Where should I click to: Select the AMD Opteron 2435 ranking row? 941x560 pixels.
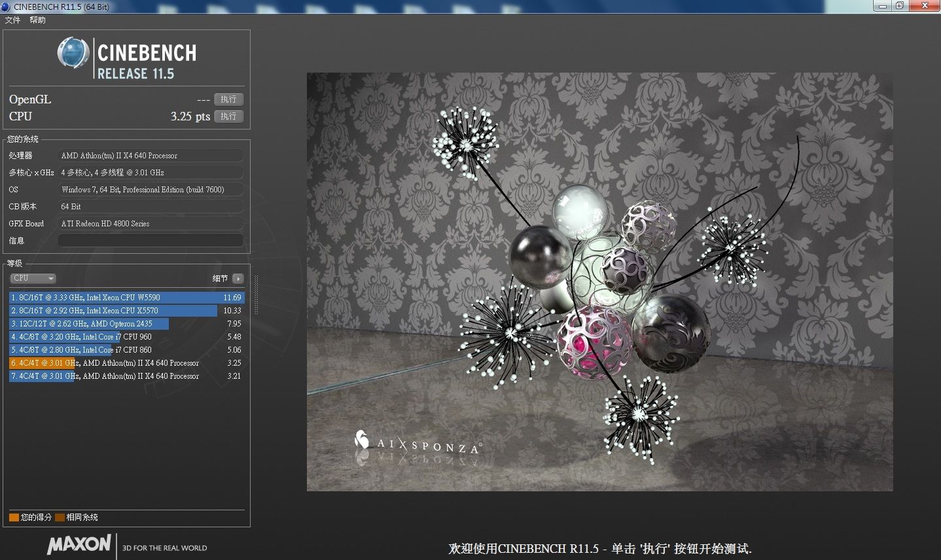(126, 324)
